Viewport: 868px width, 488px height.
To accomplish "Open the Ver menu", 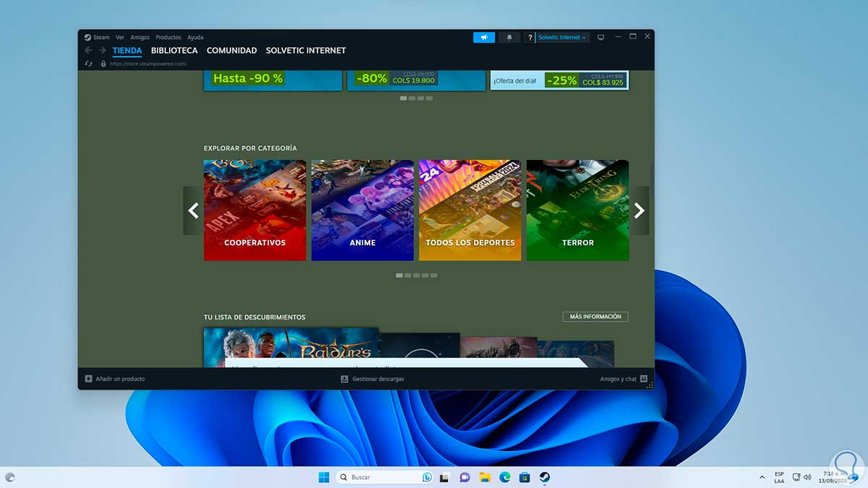I will (x=120, y=38).
